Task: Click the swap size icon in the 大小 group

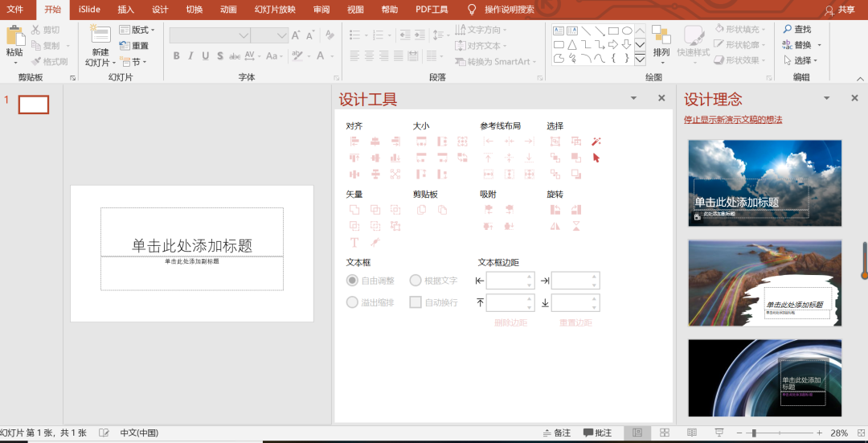Action: click(462, 158)
